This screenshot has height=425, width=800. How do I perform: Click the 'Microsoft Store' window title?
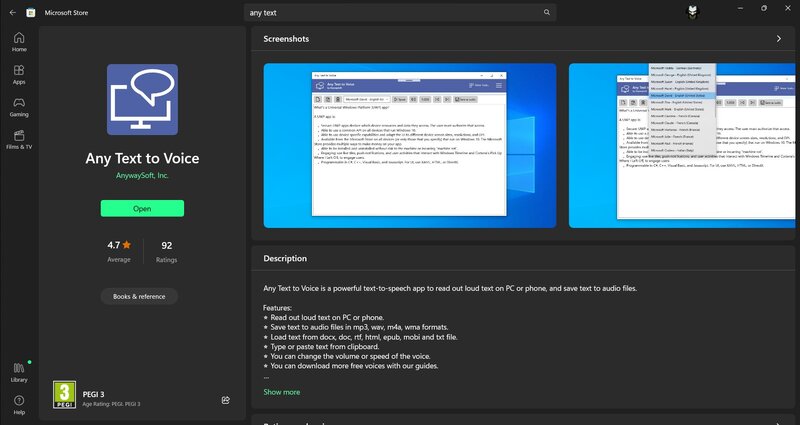pos(66,13)
